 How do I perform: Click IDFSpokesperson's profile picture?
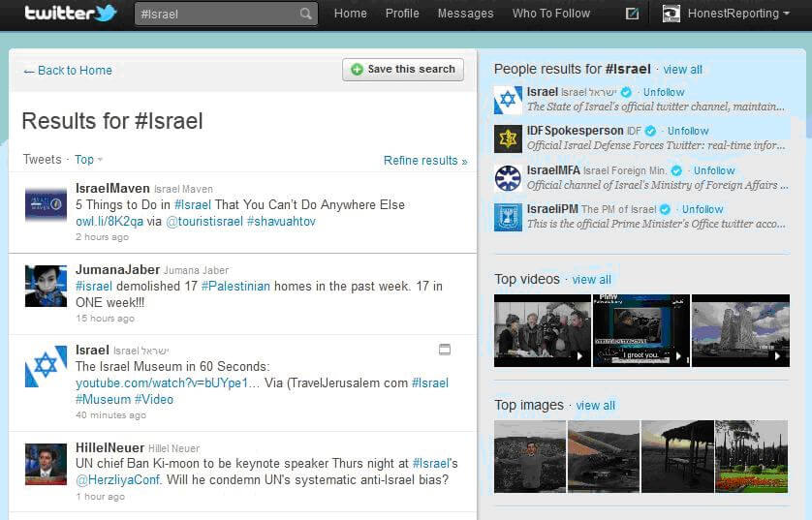508,138
